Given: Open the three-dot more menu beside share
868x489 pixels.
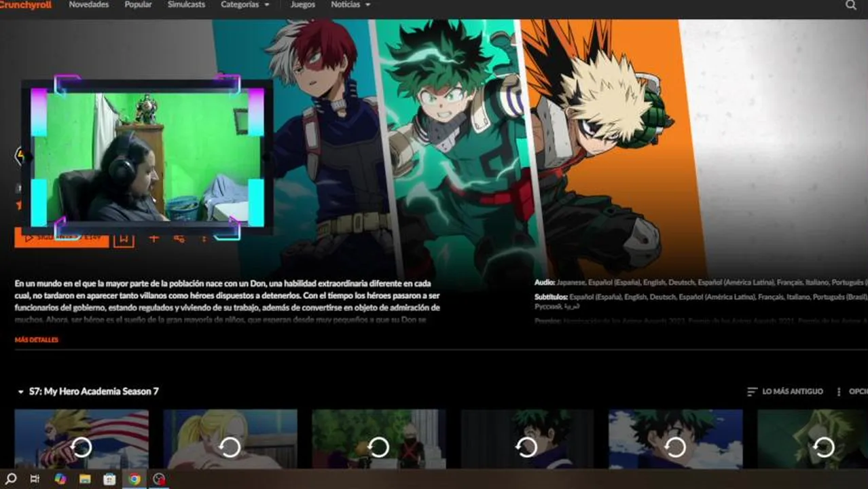Looking at the screenshot, I should click(204, 238).
